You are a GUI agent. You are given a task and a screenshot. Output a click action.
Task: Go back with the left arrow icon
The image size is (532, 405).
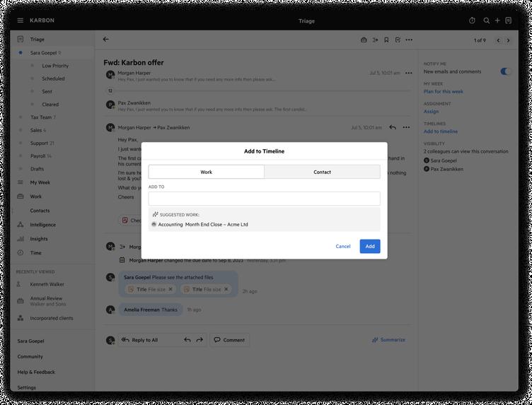pos(106,40)
